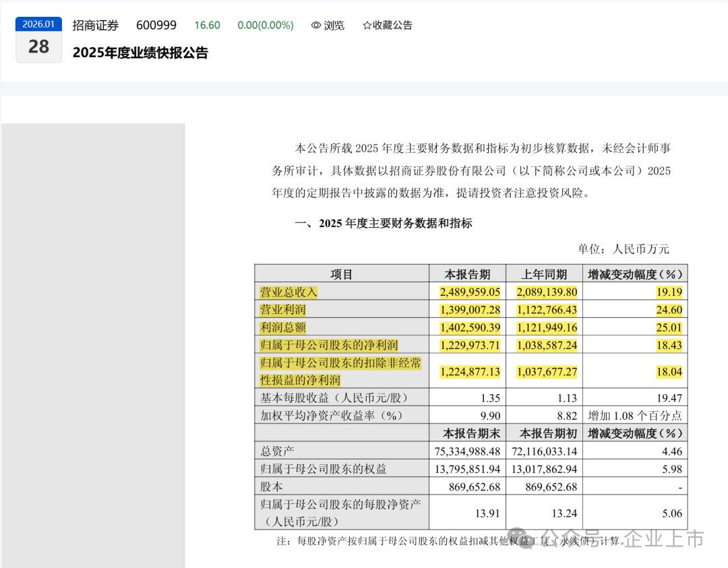Click the star icon beside 收藏公告
The image size is (728, 568).
point(367,26)
